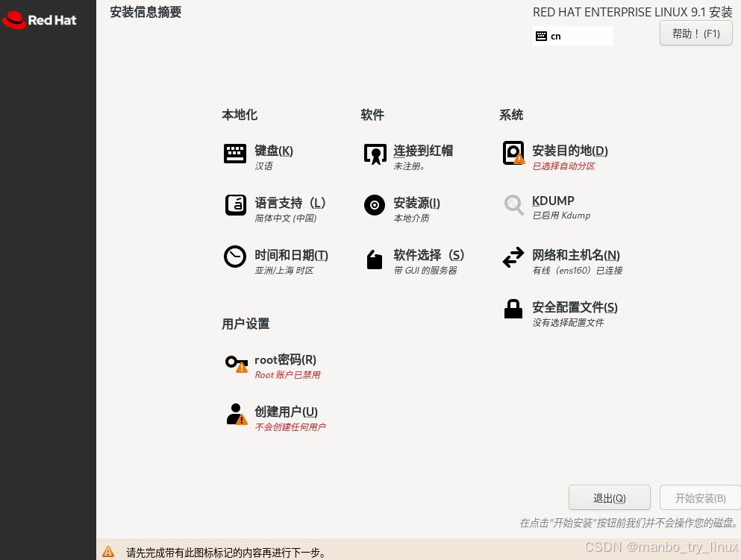This screenshot has height=560, width=741.
Task: Open 连接到红帽 registration
Action: coord(423,151)
